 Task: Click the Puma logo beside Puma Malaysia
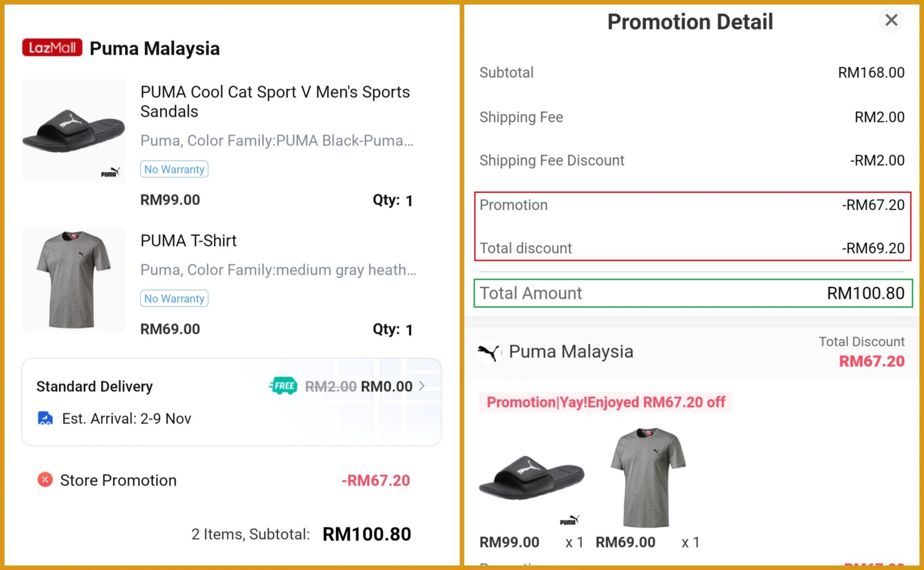(489, 352)
